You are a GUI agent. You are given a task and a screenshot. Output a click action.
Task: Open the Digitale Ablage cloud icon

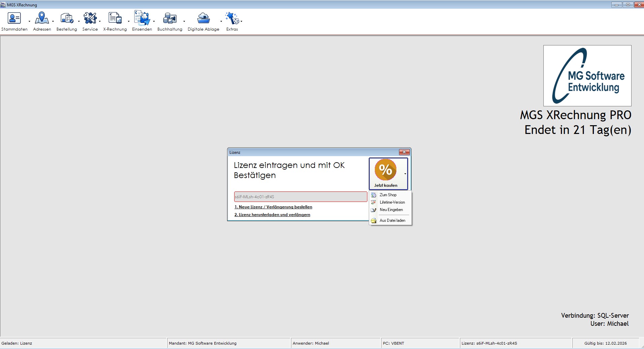[203, 19]
